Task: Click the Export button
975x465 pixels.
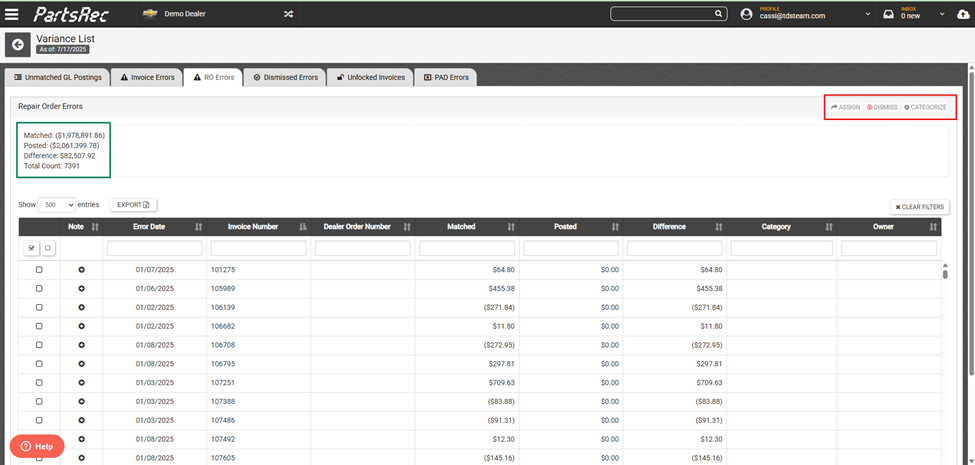Action: tap(133, 205)
